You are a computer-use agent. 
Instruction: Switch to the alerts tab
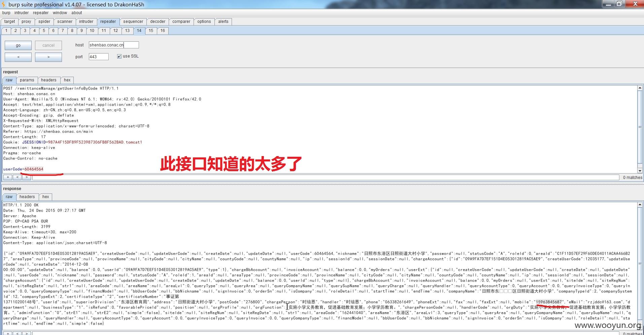click(x=223, y=22)
